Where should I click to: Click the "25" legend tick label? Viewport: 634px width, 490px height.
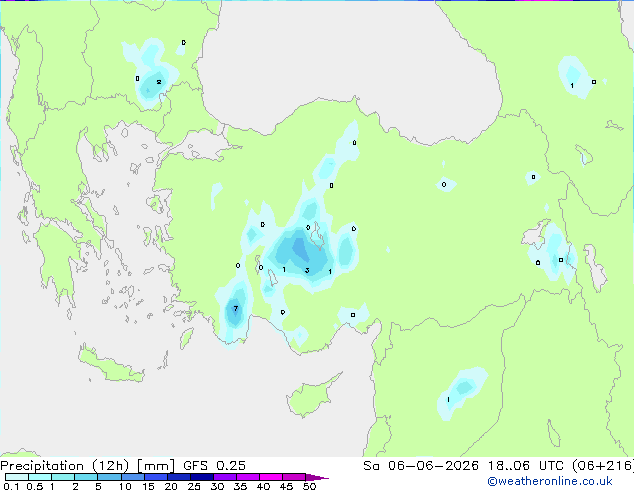194,486
